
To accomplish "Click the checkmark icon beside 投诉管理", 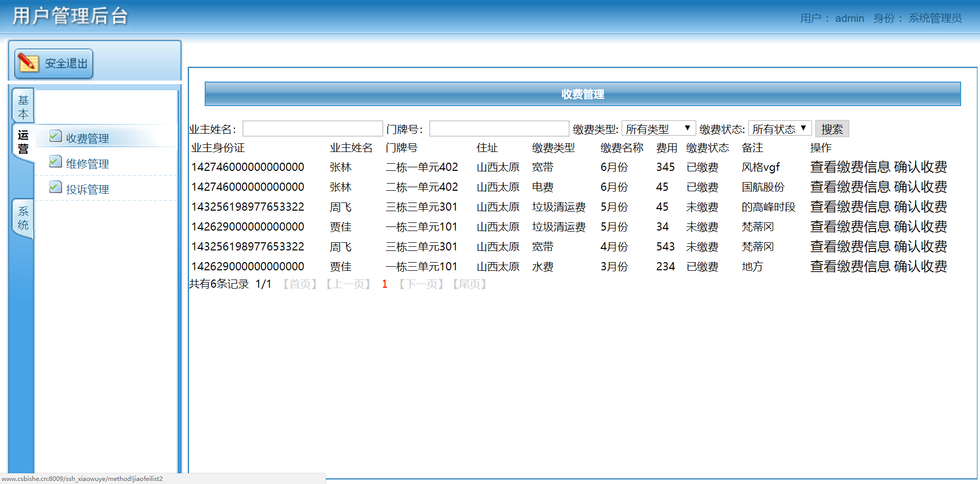I will pos(55,187).
